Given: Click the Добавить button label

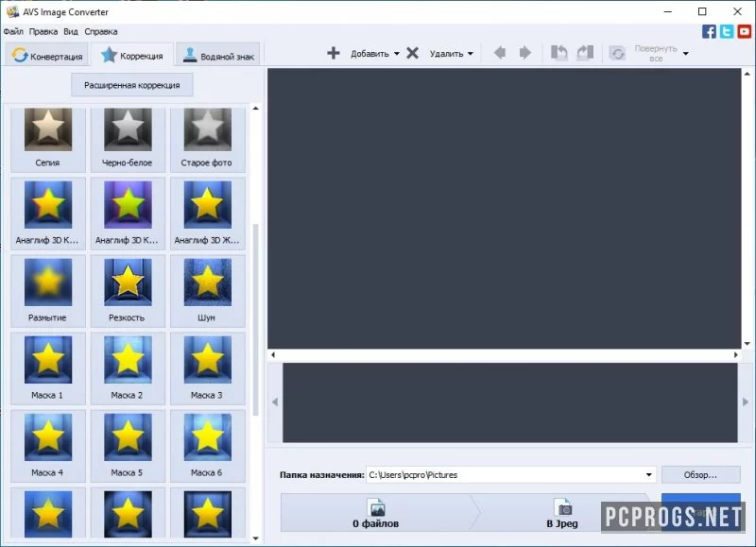Looking at the screenshot, I should 369,54.
